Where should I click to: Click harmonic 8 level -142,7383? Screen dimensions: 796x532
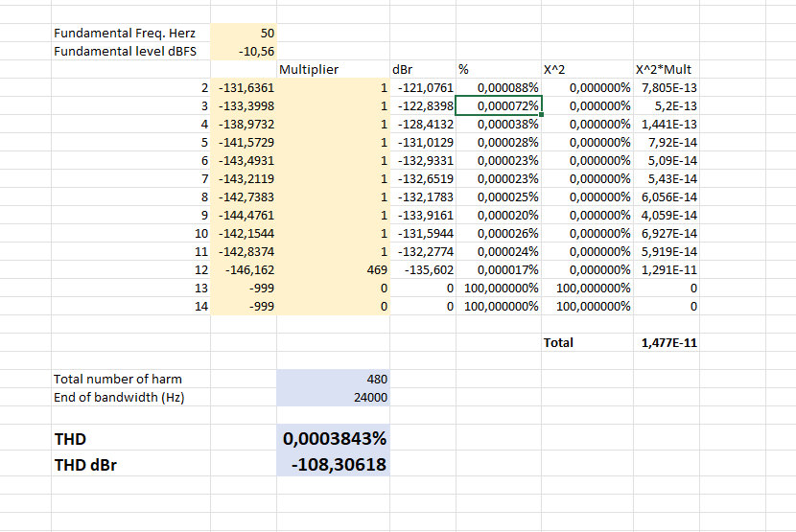click(244, 197)
